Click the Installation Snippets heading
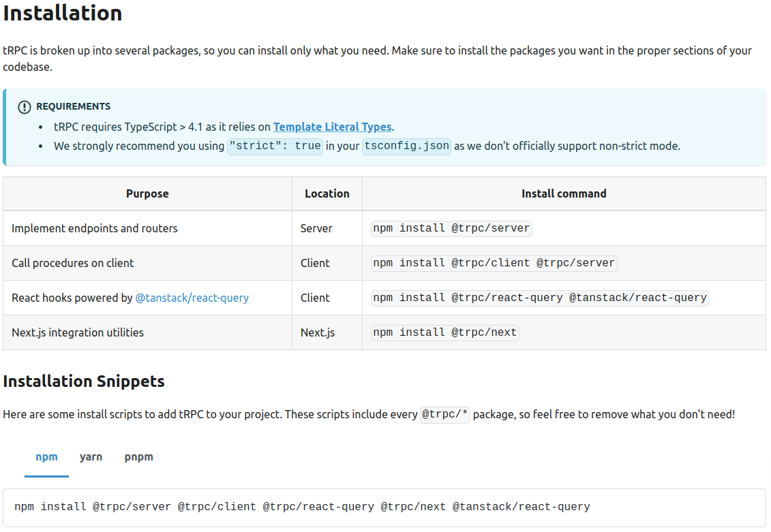 tap(84, 381)
